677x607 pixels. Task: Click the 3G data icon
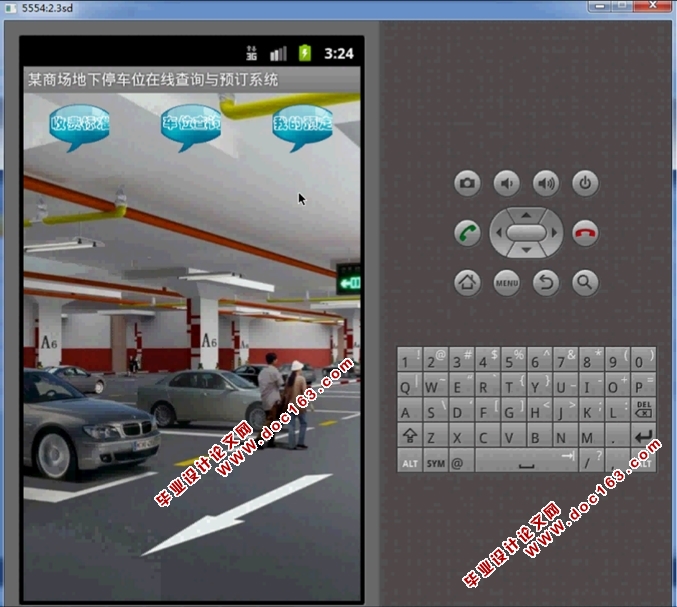click(251, 53)
